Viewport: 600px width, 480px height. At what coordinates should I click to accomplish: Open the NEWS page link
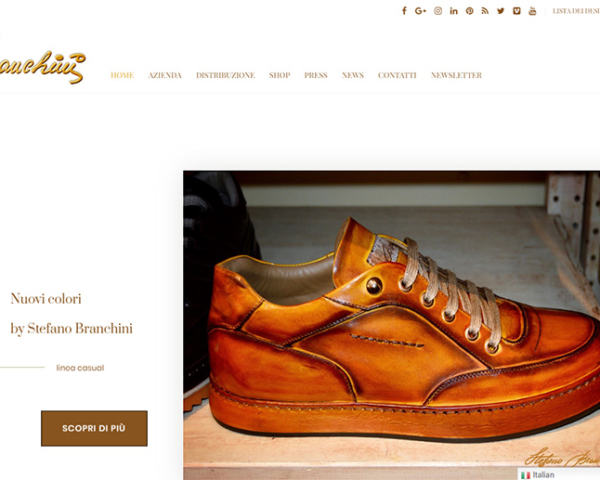pos(352,75)
